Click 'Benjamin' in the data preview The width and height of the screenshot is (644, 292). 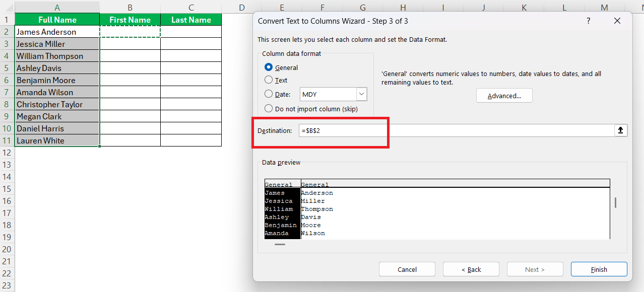tap(281, 225)
